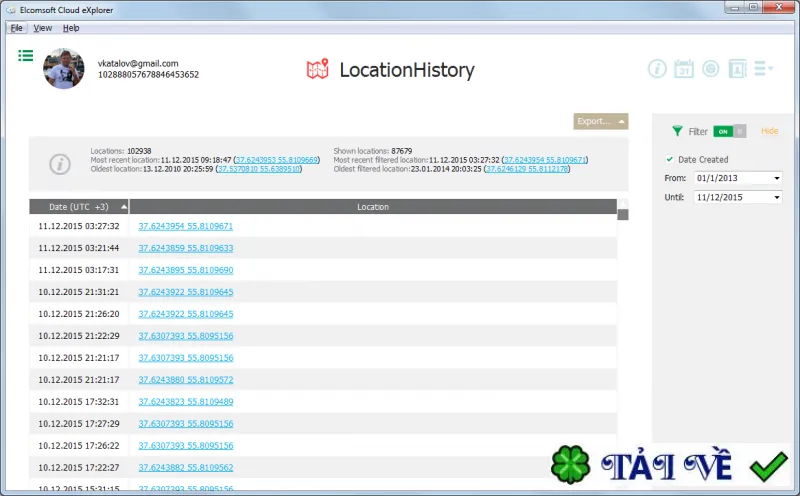Click the info icon in top toolbar

coord(657,68)
